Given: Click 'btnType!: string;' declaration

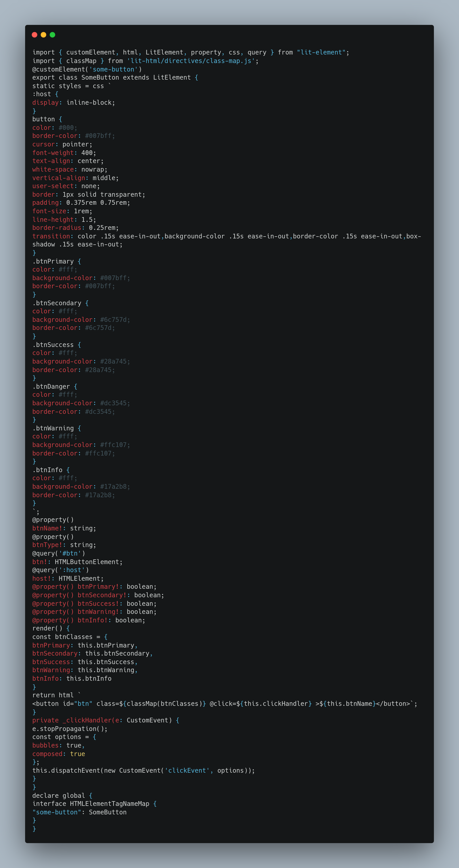Looking at the screenshot, I should tap(64, 545).
